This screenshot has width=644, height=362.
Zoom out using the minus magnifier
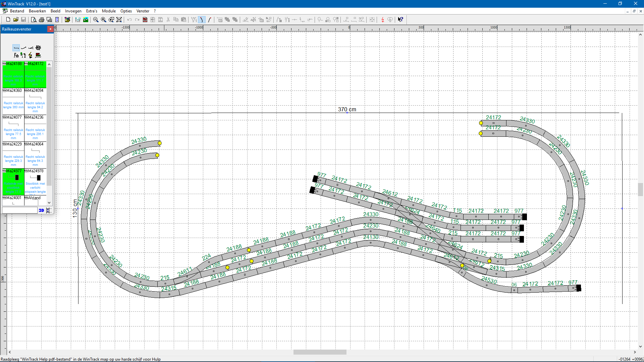96,20
